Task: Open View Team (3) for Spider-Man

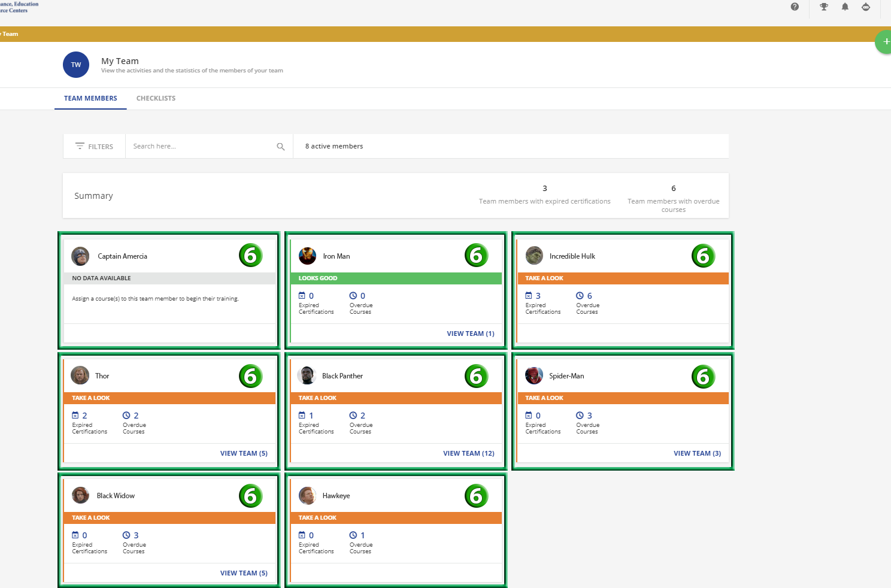Action: [697, 453]
